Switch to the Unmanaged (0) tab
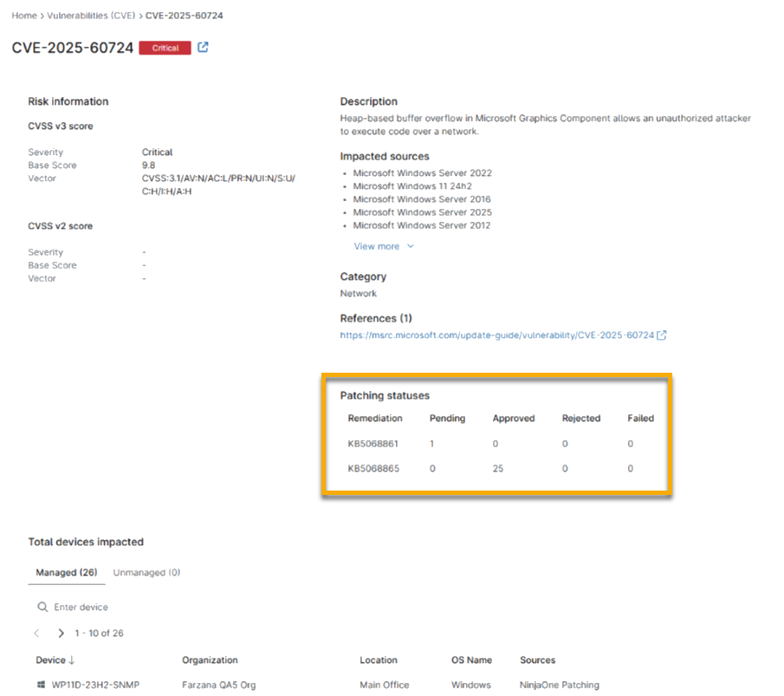This screenshot has width=784, height=696. click(x=146, y=572)
